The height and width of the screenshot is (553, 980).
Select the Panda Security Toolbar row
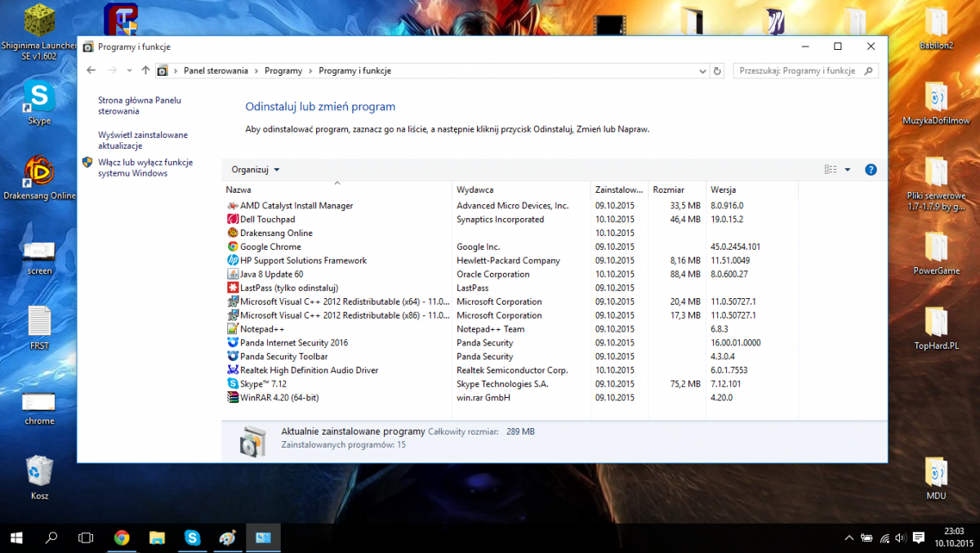(510, 357)
